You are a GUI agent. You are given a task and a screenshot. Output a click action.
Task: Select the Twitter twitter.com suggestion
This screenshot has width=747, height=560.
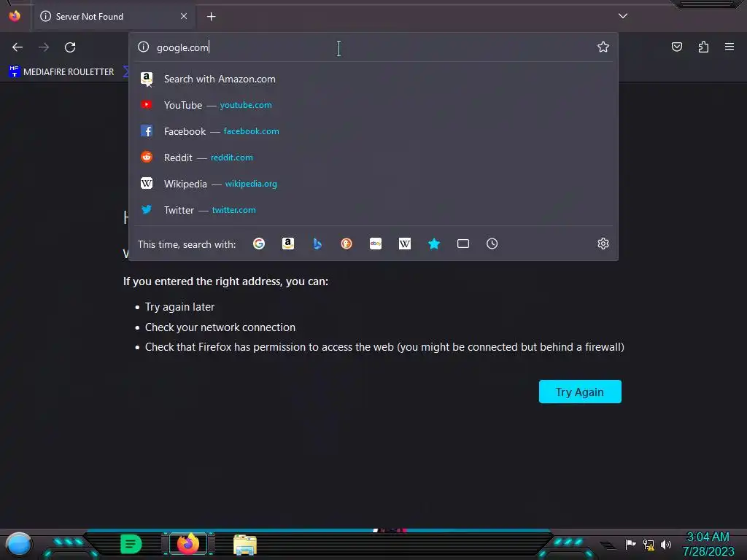[x=373, y=209]
